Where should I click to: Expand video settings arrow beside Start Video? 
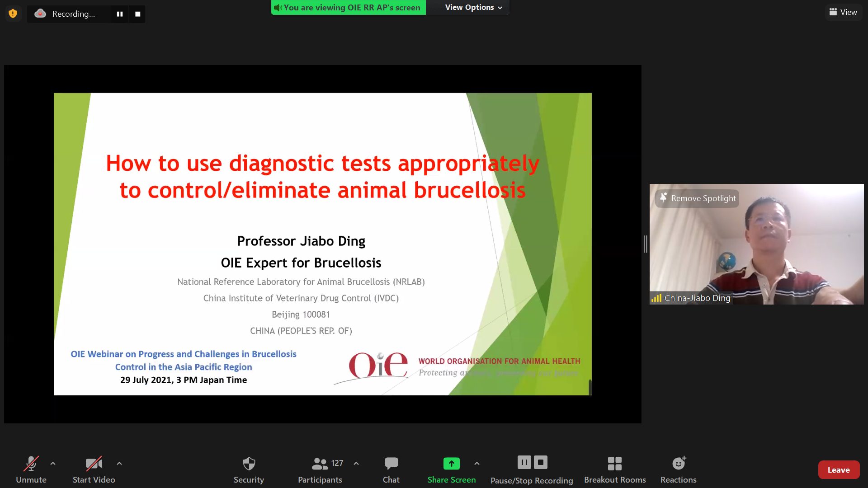tap(119, 463)
